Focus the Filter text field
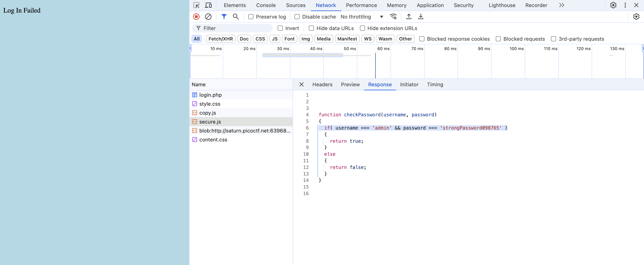Viewport: 644px width, 265px height. [x=232, y=28]
